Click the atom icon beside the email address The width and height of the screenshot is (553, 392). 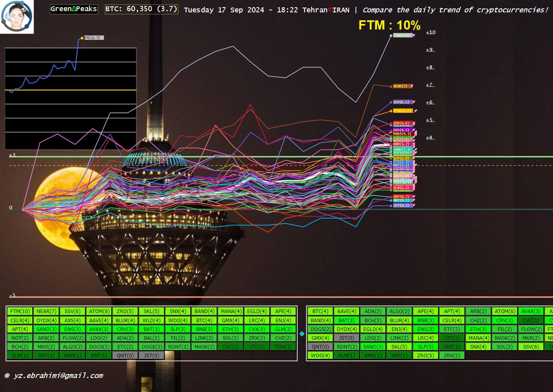click(7, 375)
